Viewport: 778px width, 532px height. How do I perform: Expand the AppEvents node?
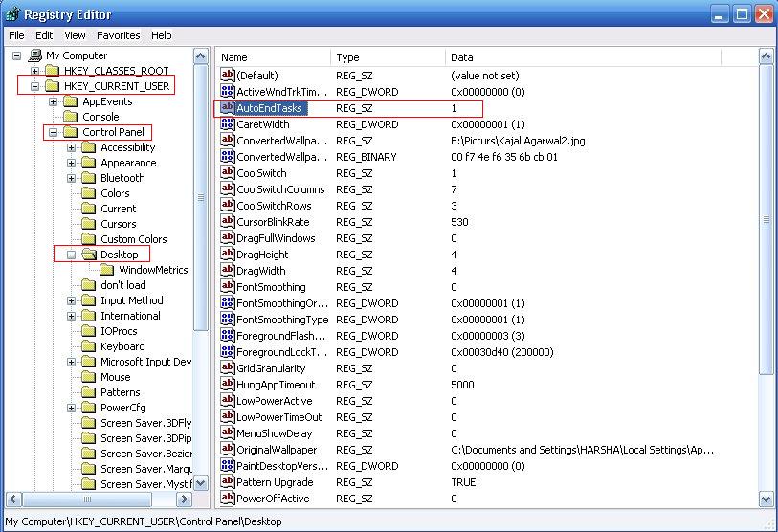click(x=53, y=101)
